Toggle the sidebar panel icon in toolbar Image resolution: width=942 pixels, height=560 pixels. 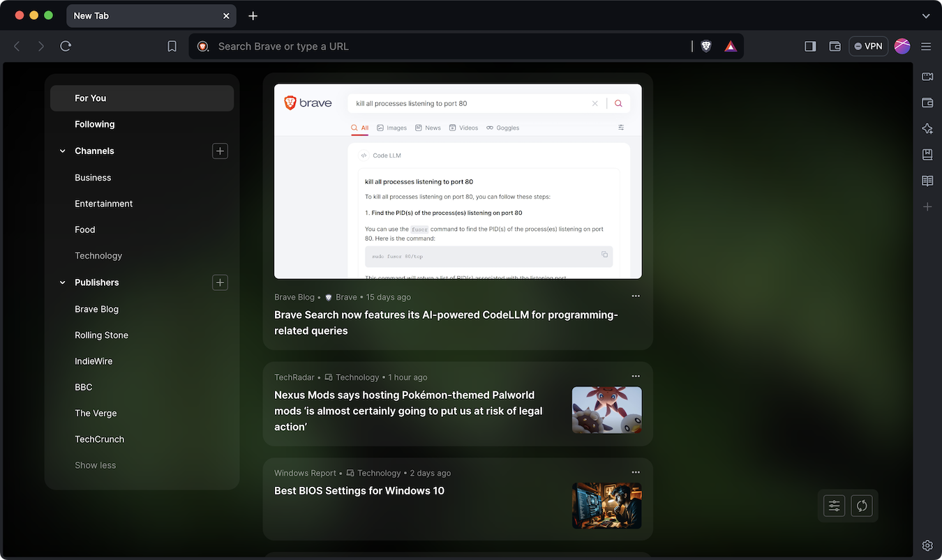click(x=810, y=46)
